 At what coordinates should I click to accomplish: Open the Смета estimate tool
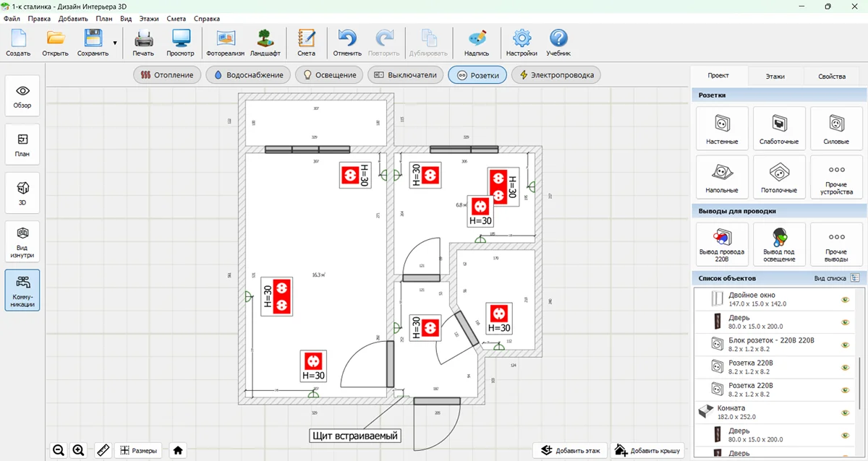coord(306,43)
